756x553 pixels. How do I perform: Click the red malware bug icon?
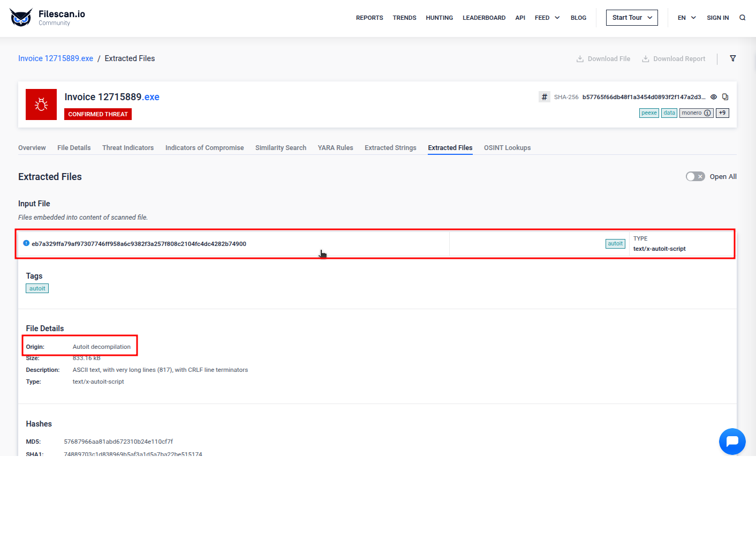pyautogui.click(x=41, y=104)
